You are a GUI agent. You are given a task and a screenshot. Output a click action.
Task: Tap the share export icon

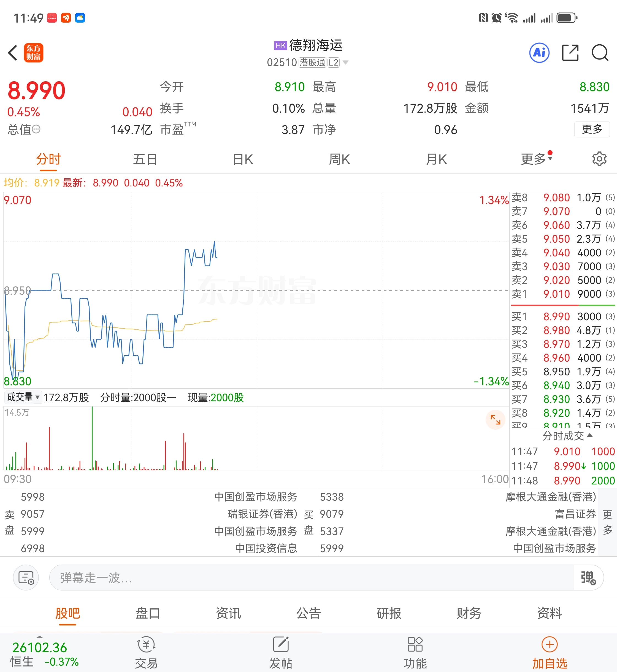pos(570,53)
